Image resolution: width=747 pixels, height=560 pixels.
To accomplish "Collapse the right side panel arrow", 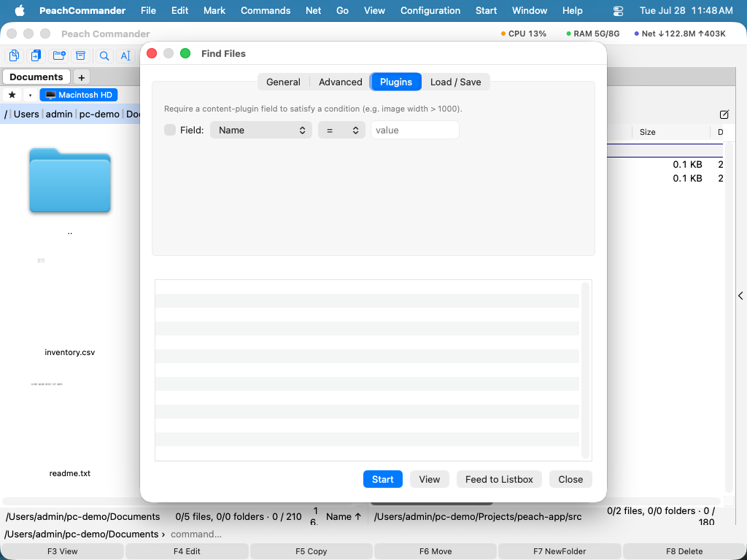I will [741, 296].
